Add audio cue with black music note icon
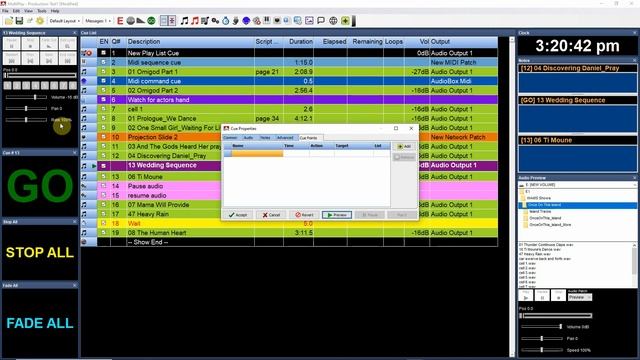 [x=184, y=20]
